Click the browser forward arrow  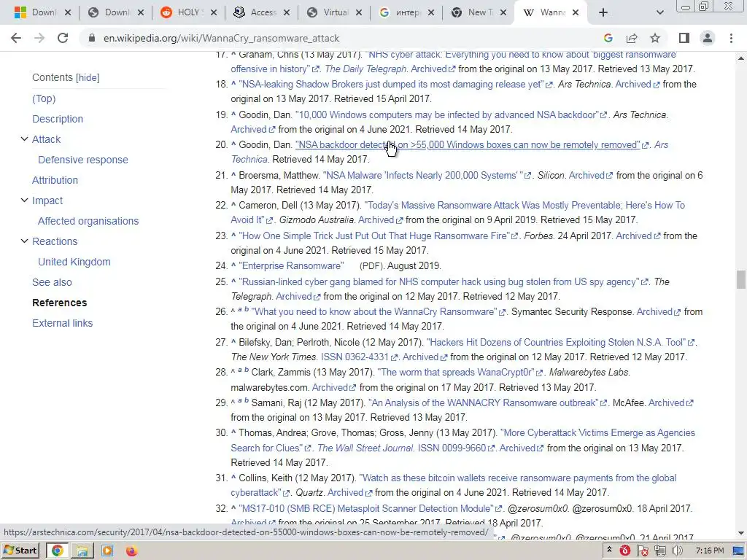pos(39,38)
